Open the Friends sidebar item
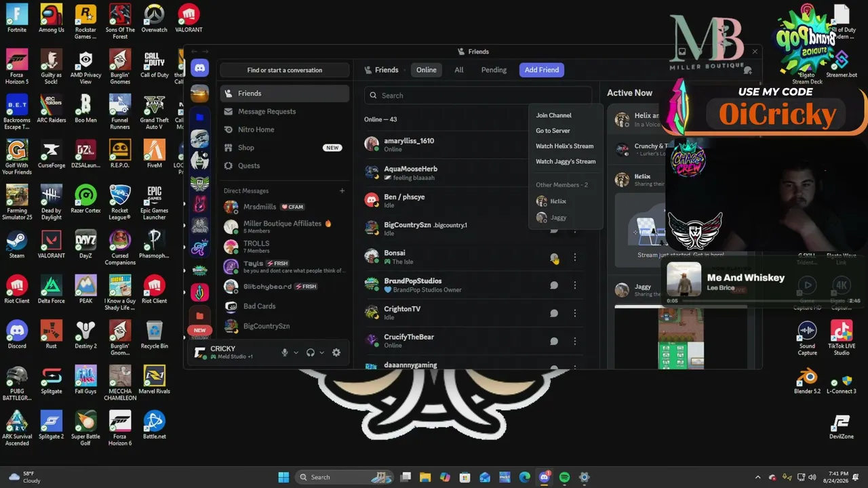868x488 pixels. [285, 94]
